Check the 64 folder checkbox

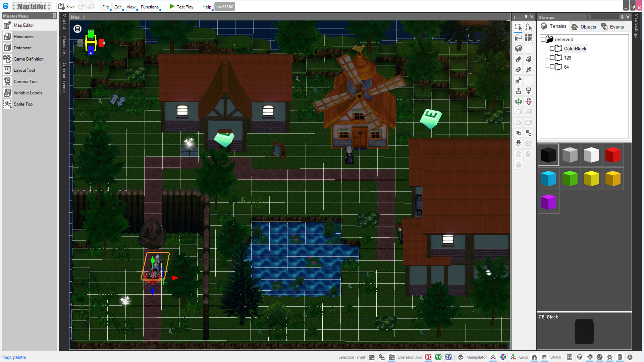click(552, 67)
